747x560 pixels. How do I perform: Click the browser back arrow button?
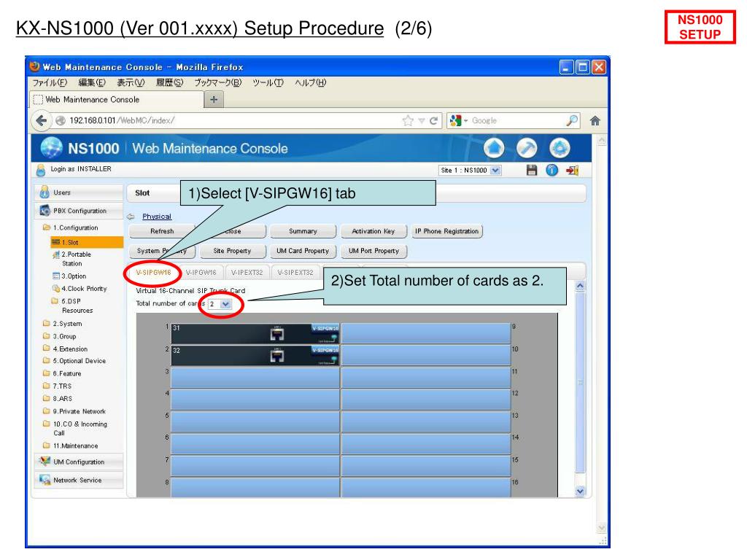tap(42, 120)
